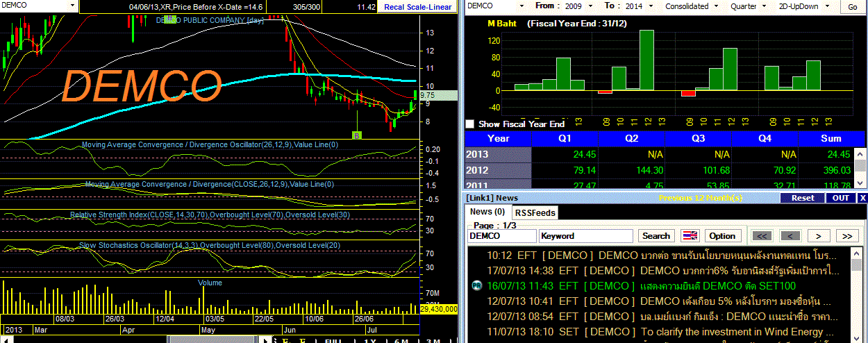Click the green B buy marker on chart
The image size is (868, 343).
[x=356, y=135]
